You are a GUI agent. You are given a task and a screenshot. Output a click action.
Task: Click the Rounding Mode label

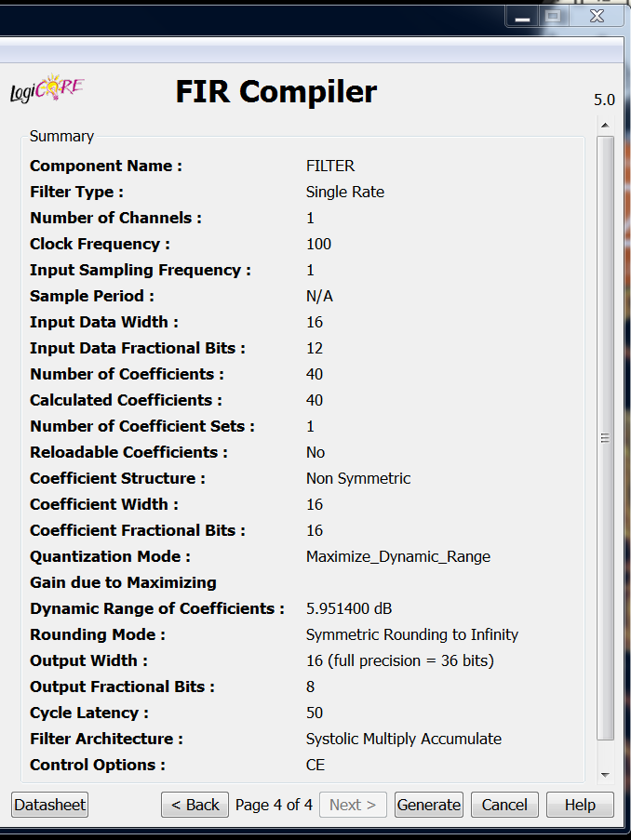pyautogui.click(x=98, y=634)
